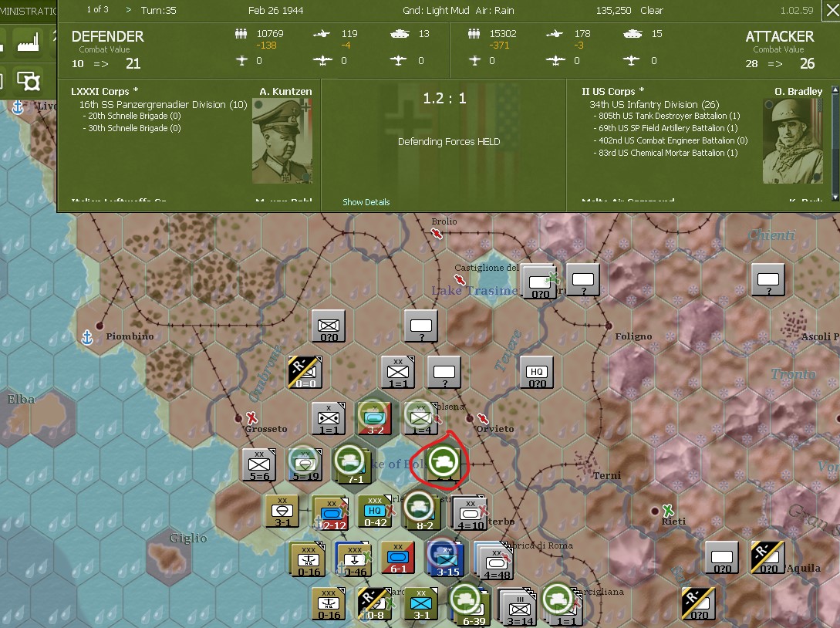Select the 3=14 German infantry counter

point(518,607)
